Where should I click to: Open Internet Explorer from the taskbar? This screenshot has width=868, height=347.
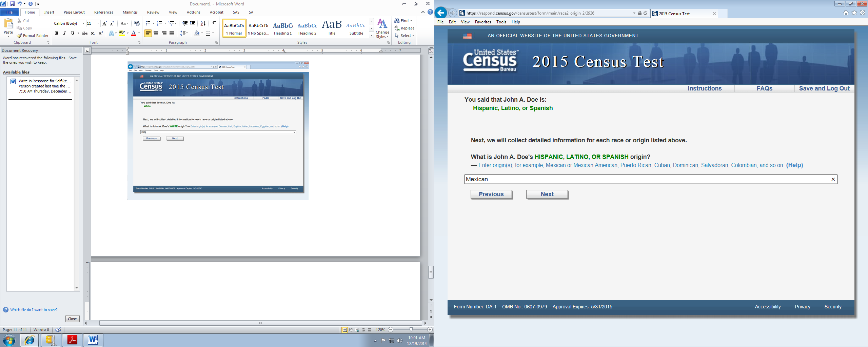30,340
